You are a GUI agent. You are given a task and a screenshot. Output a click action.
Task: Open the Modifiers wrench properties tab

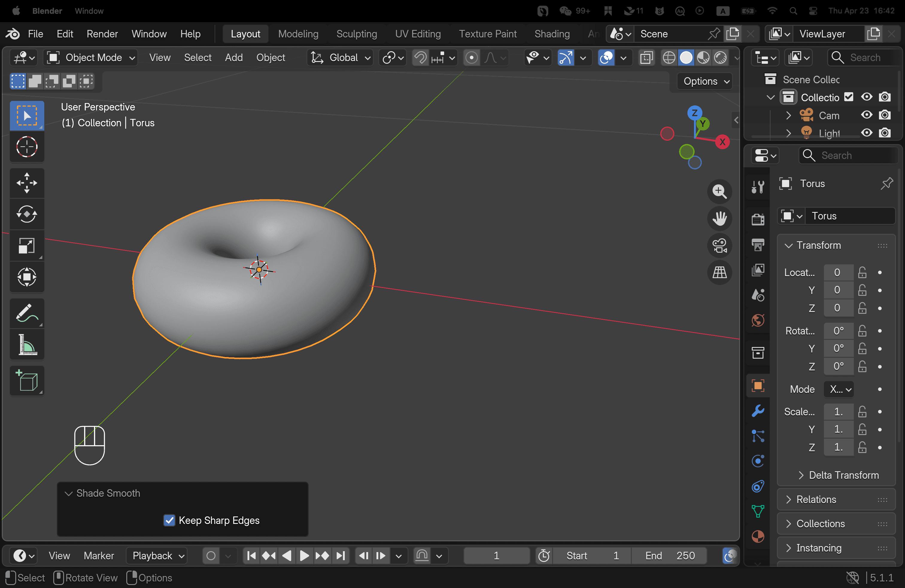pos(757,411)
